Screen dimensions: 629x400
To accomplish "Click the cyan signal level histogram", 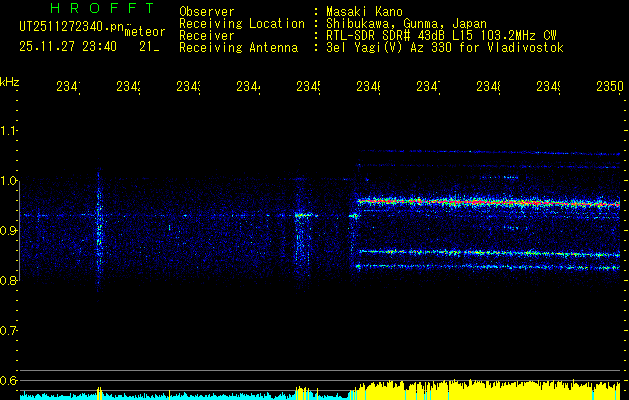I will tap(185, 396).
